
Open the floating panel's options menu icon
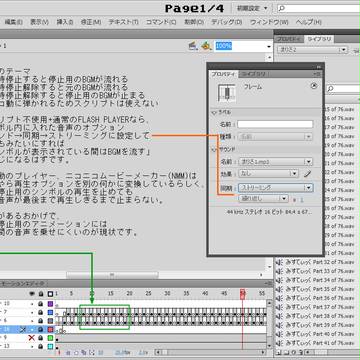[317, 74]
